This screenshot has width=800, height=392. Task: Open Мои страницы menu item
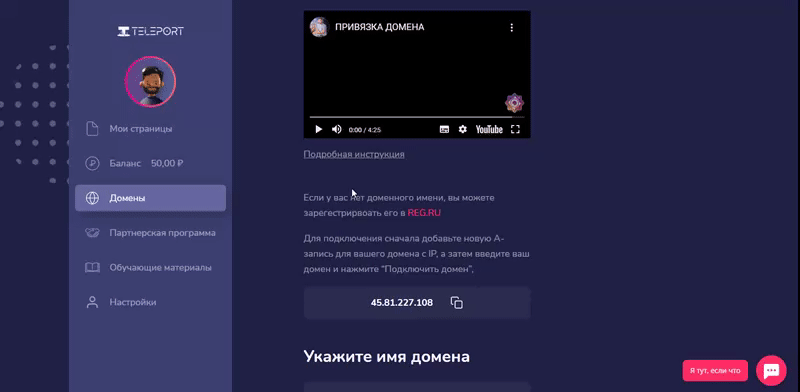click(x=140, y=129)
